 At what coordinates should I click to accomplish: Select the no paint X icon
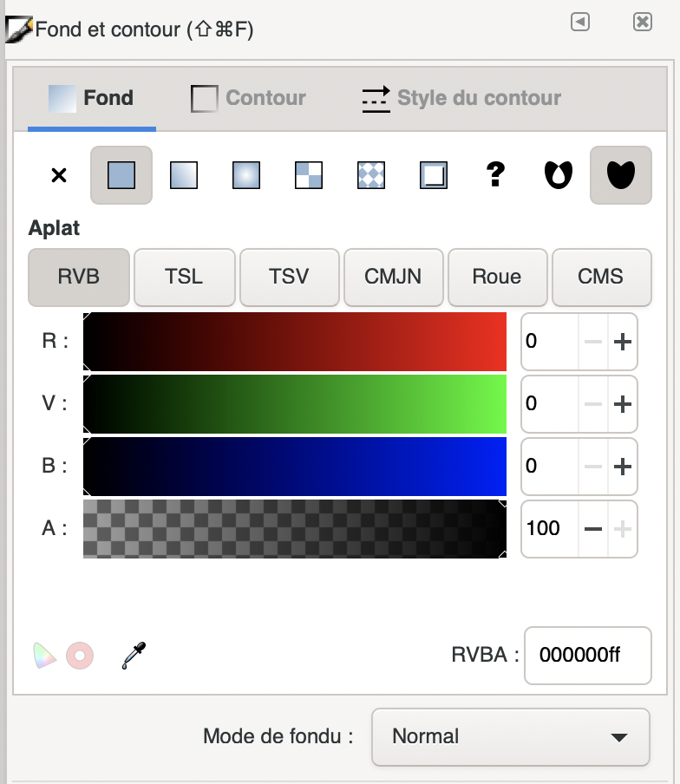(59, 175)
